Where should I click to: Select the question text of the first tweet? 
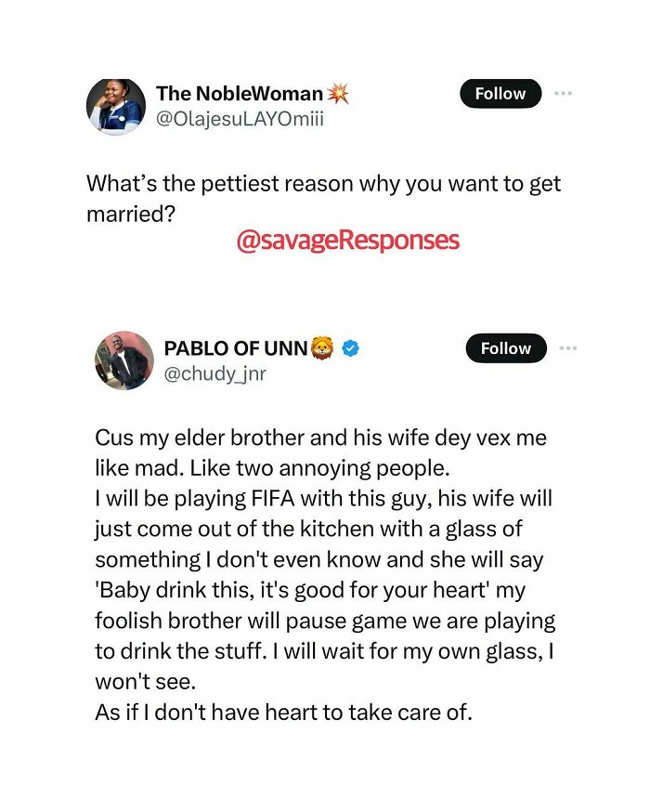[x=323, y=195]
